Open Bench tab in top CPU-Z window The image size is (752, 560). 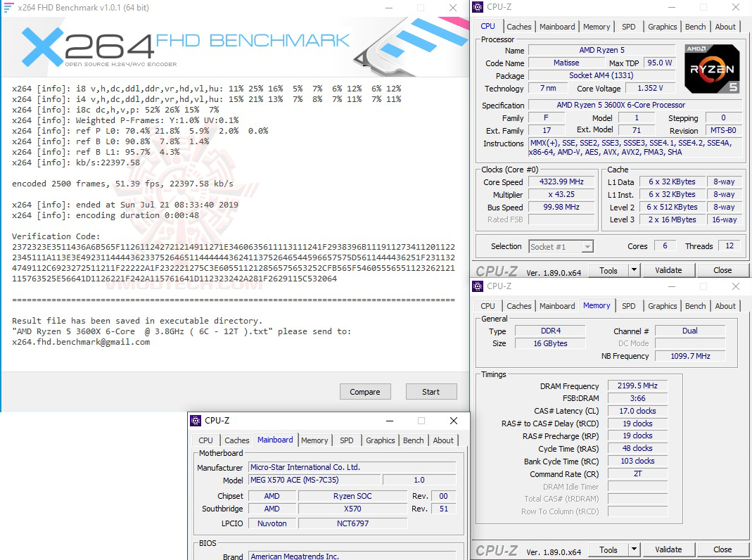(x=695, y=27)
